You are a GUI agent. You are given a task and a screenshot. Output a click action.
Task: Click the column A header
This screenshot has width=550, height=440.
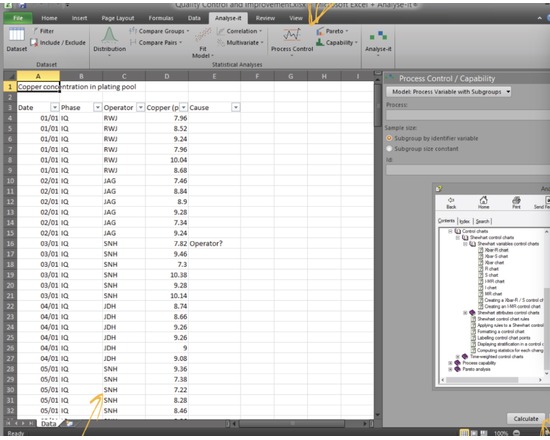coord(38,76)
